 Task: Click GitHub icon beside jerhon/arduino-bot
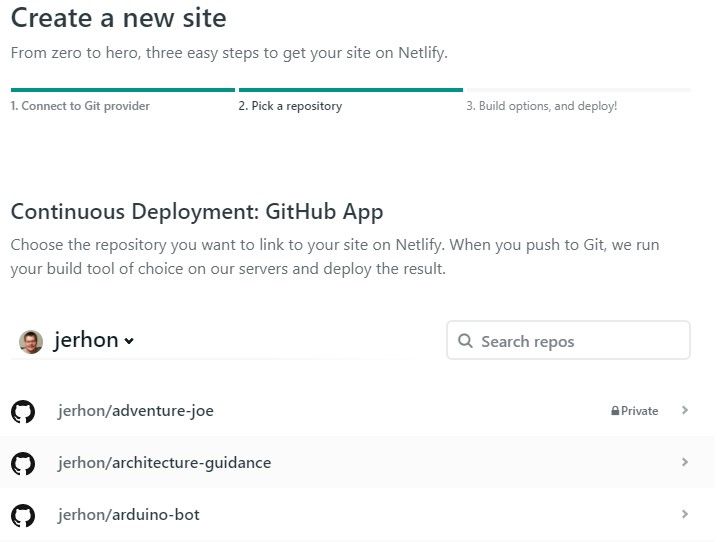23,515
